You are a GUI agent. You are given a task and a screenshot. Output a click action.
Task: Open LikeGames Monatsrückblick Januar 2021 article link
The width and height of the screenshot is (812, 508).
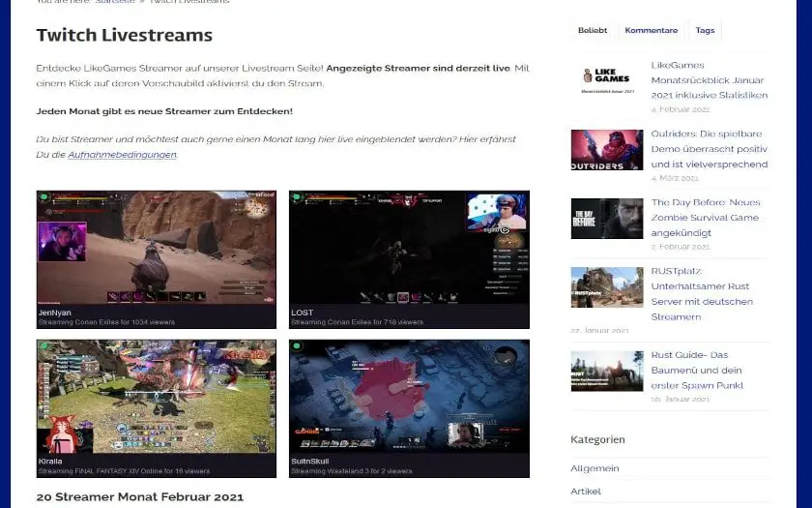[709, 80]
